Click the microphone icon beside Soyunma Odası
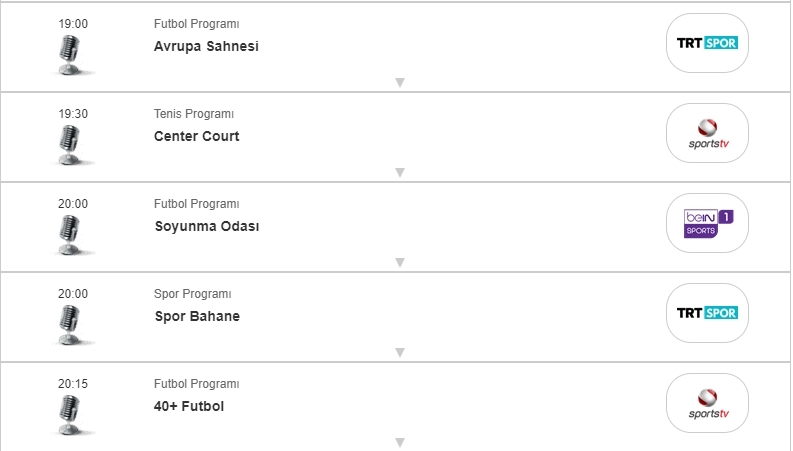Viewport: 793px width, 451px height. [x=69, y=235]
